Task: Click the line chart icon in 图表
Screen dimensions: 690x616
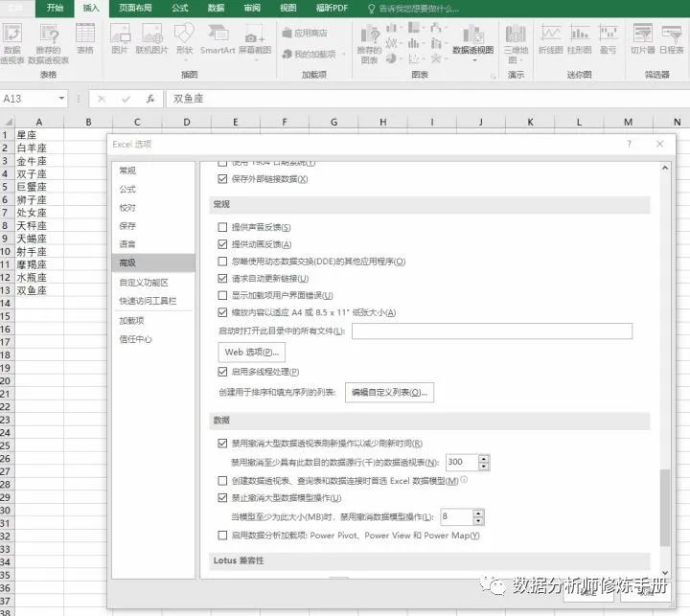Action: coord(391,43)
